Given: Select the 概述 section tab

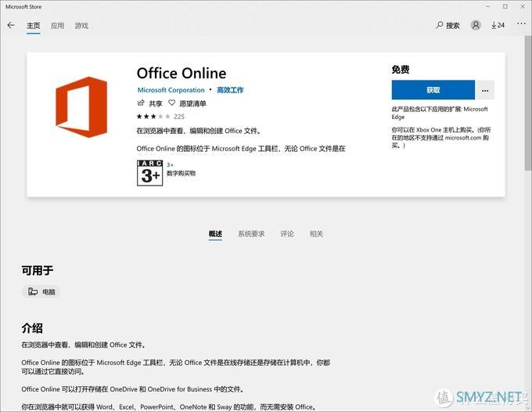Looking at the screenshot, I should click(x=215, y=233).
